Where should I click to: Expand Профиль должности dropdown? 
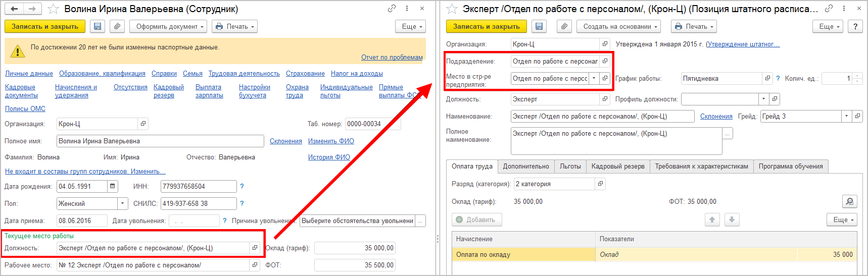[764, 99]
